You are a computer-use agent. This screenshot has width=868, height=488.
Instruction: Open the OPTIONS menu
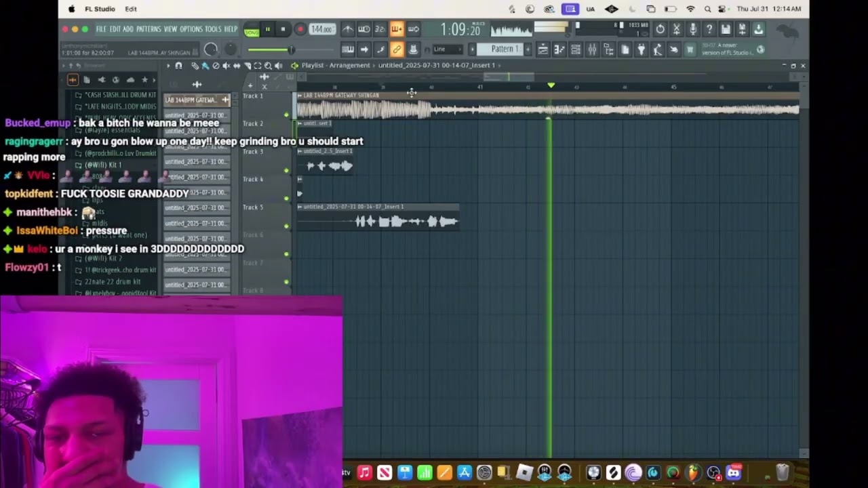click(191, 29)
